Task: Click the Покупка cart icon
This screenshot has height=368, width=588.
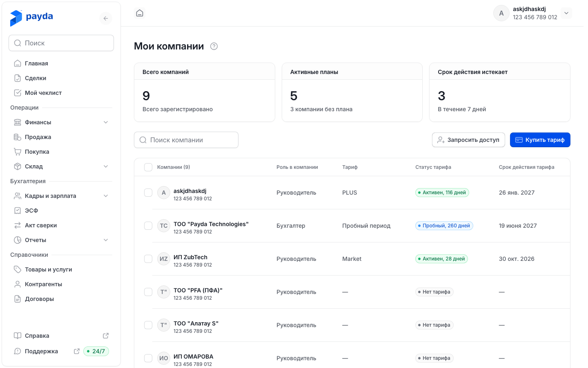Action: click(18, 152)
